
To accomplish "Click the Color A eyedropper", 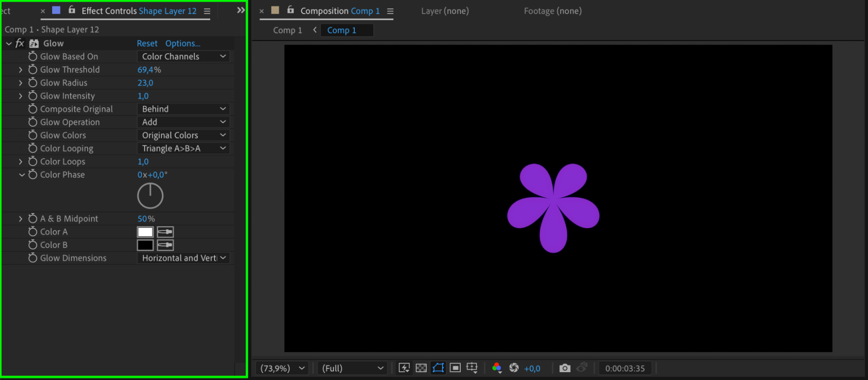I will [x=165, y=232].
